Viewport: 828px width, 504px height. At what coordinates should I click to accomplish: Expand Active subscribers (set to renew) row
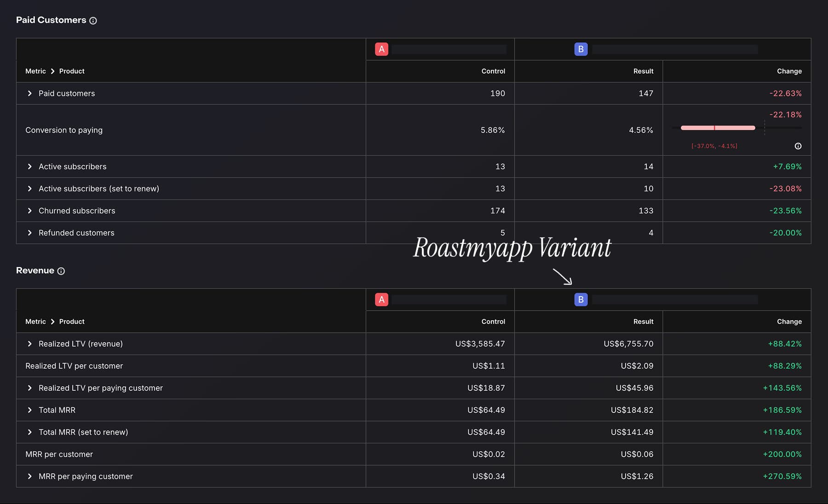pyautogui.click(x=30, y=189)
